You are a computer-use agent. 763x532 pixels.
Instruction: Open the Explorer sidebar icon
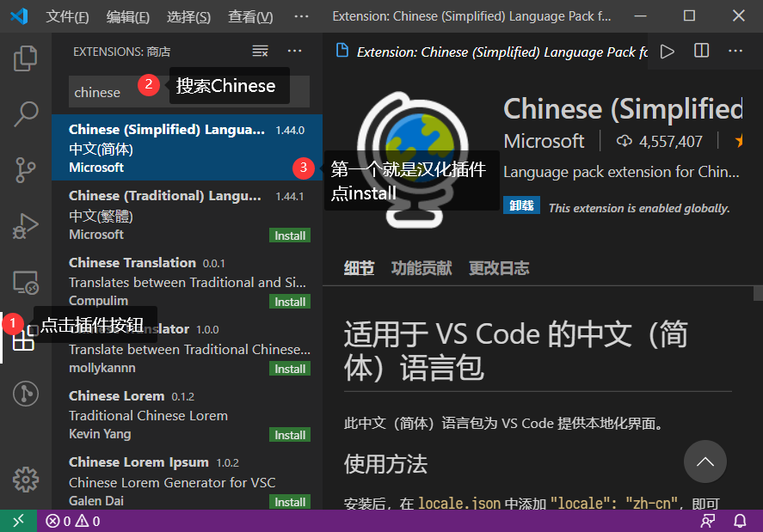coord(25,58)
